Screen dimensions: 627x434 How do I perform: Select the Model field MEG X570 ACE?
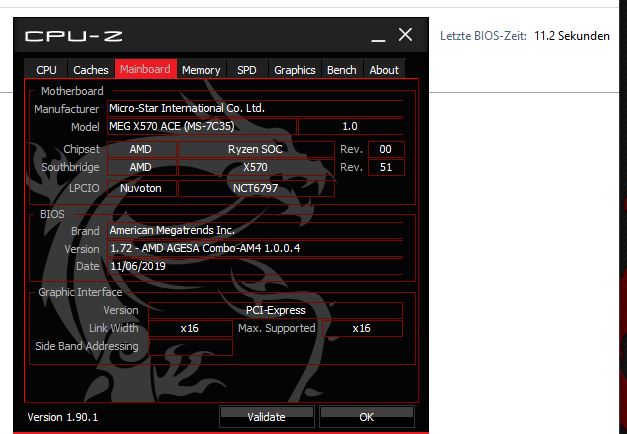[202, 126]
